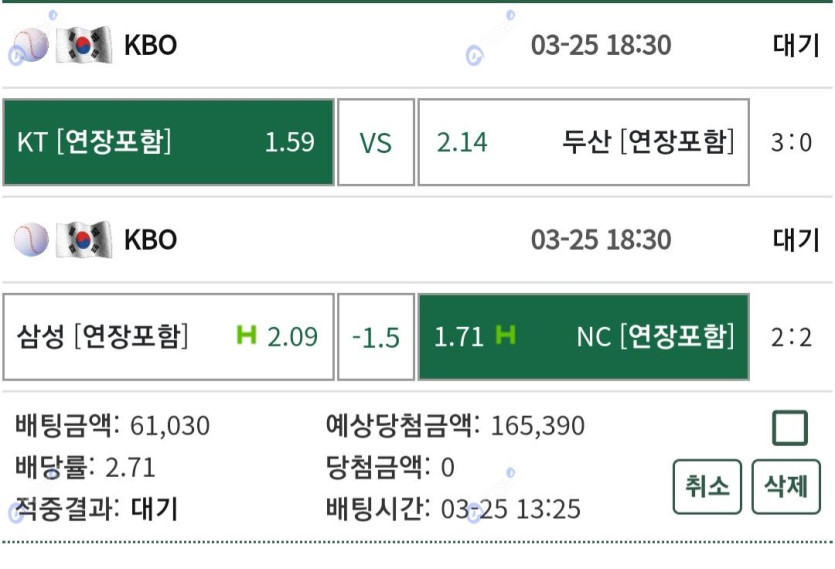Click the baseball icon in first KBO row
The width and height of the screenshot is (835, 569).
pos(31,45)
